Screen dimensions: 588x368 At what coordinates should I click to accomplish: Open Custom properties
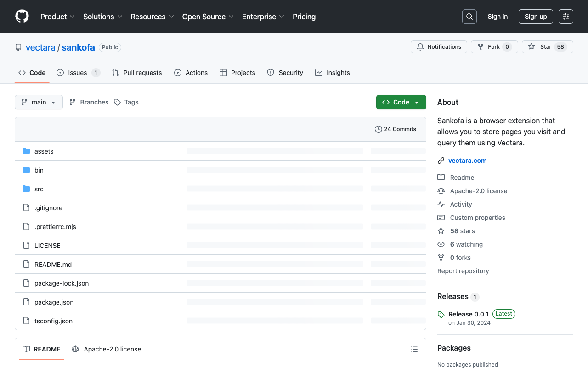[471, 218]
